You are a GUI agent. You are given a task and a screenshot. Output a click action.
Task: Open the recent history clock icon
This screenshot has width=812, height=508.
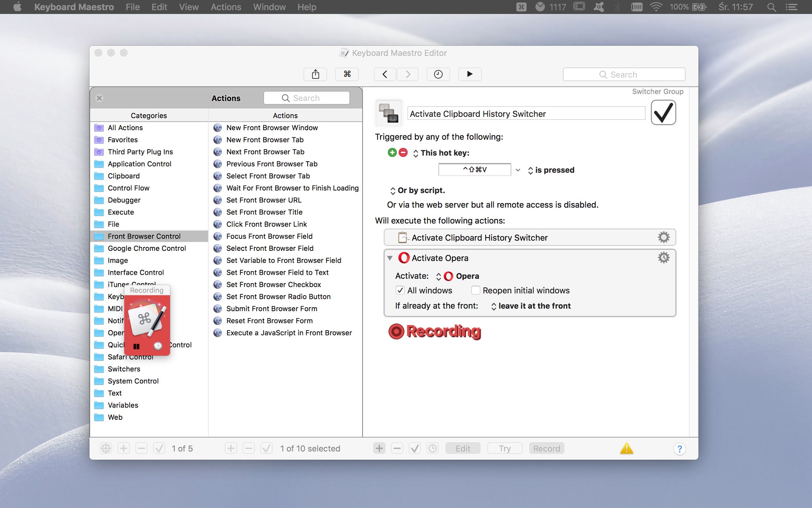tap(438, 74)
